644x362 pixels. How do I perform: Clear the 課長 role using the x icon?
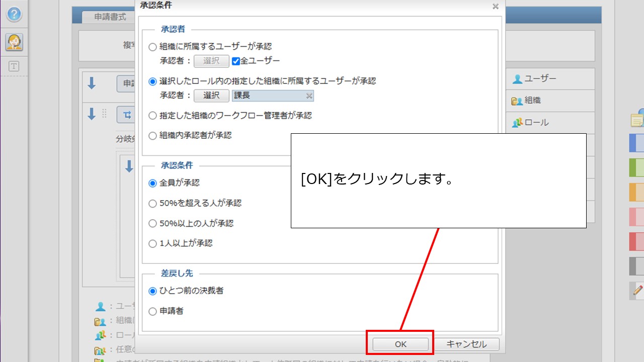click(310, 96)
